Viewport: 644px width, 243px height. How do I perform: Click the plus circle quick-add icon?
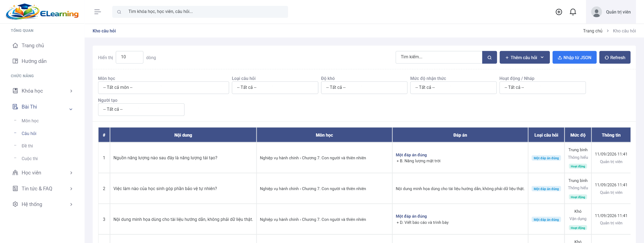click(559, 12)
